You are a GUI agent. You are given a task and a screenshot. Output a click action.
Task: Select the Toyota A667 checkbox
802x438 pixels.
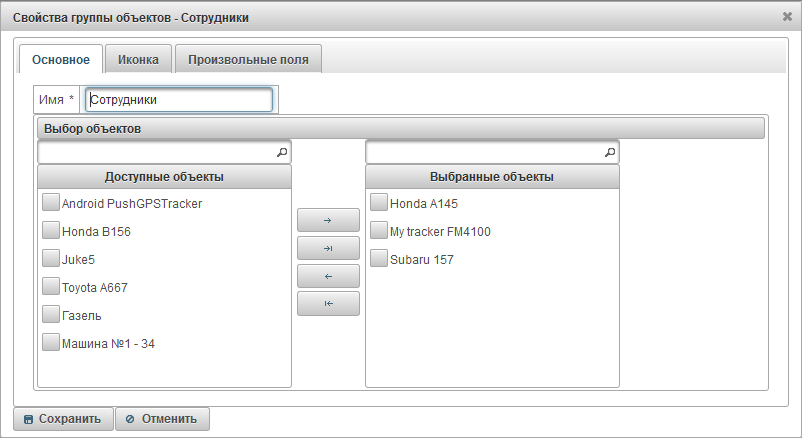tap(51, 287)
